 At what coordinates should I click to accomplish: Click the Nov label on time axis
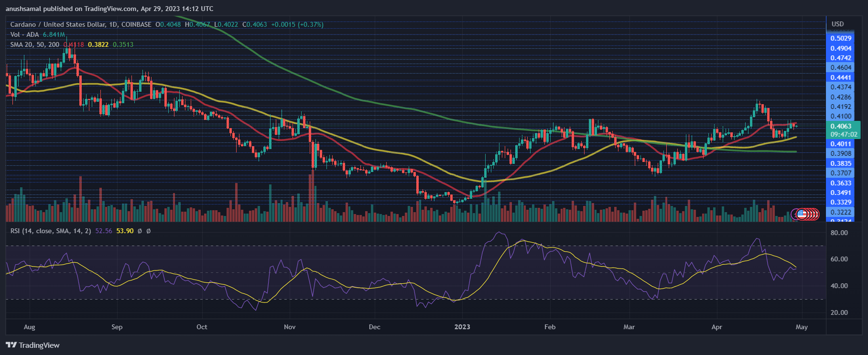coord(290,327)
